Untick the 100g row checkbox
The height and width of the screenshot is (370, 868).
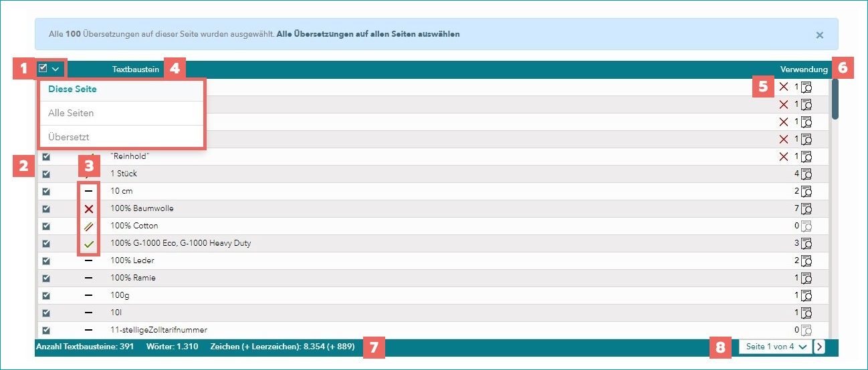46,295
